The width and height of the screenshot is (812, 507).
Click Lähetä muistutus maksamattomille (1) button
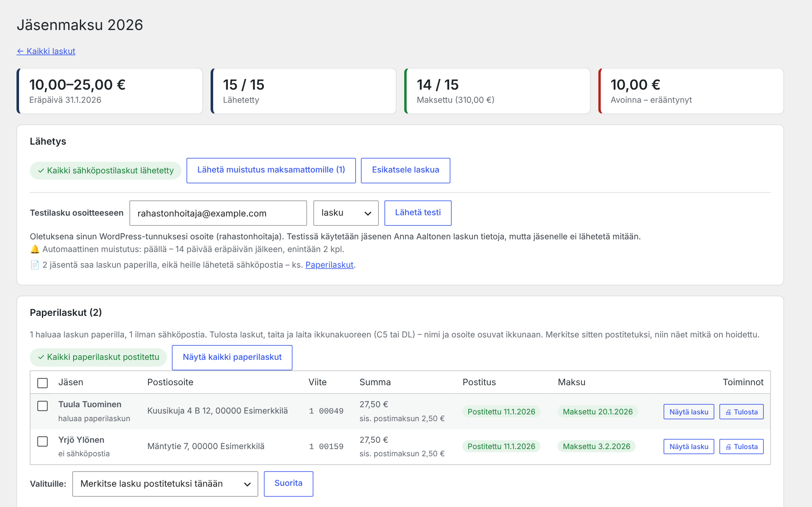point(271,170)
